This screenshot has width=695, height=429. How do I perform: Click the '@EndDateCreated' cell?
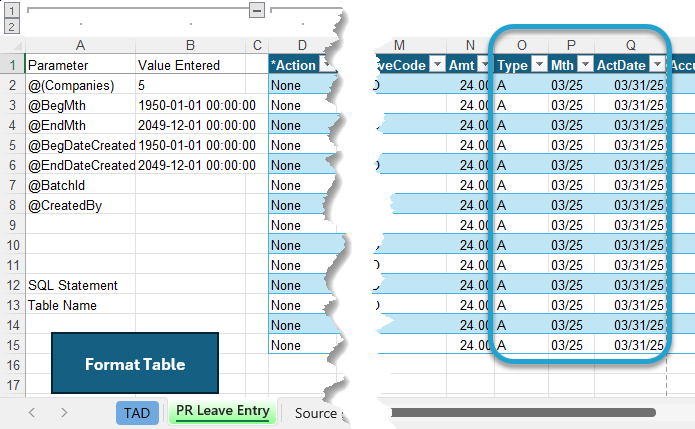(80, 165)
